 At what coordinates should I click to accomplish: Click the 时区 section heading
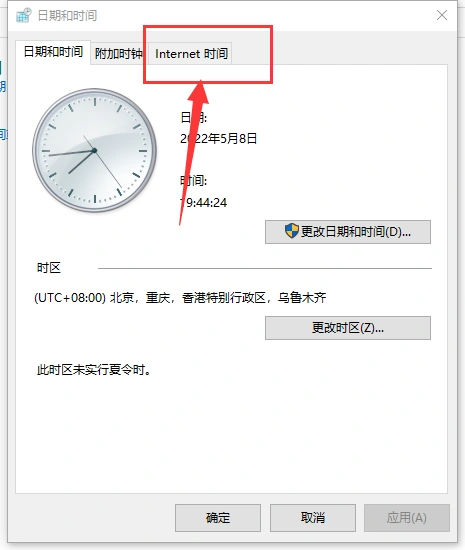click(x=49, y=268)
